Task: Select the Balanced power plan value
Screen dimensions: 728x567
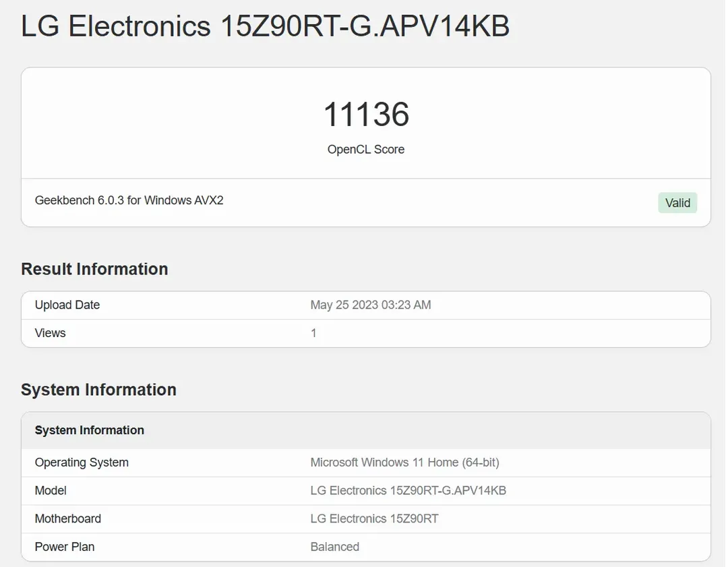Action: (x=334, y=547)
